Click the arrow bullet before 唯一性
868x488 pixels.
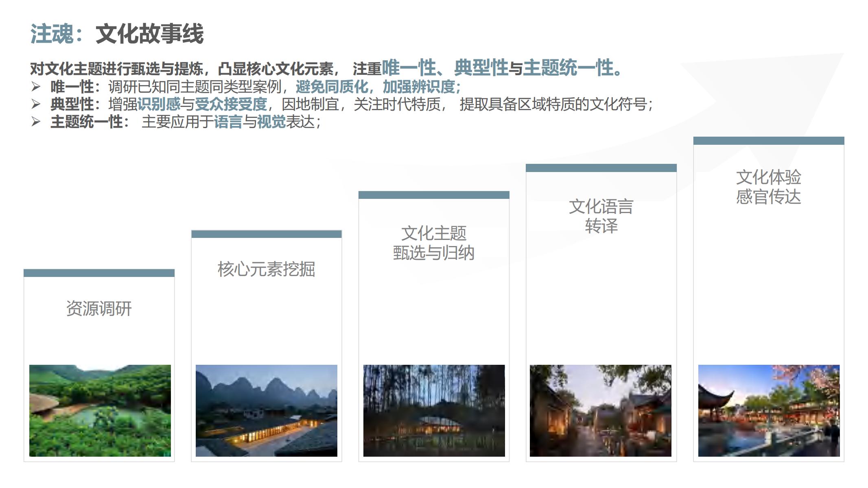(36, 87)
